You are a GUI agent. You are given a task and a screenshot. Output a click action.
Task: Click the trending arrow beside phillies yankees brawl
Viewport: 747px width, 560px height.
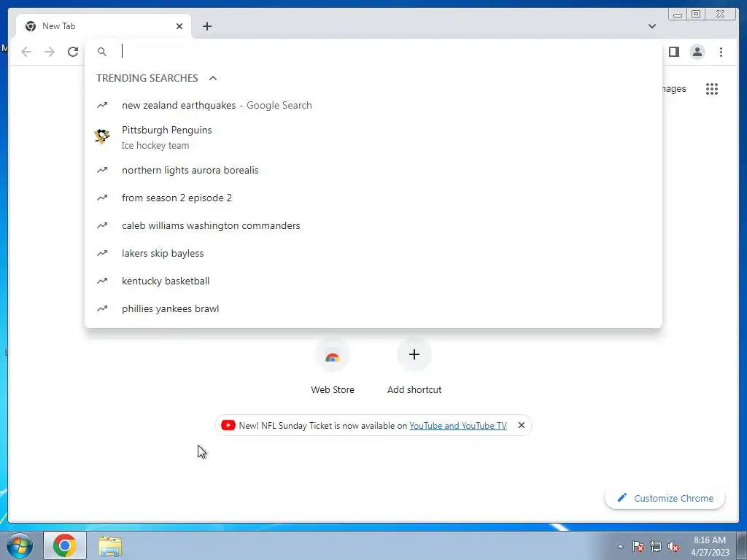tap(102, 308)
